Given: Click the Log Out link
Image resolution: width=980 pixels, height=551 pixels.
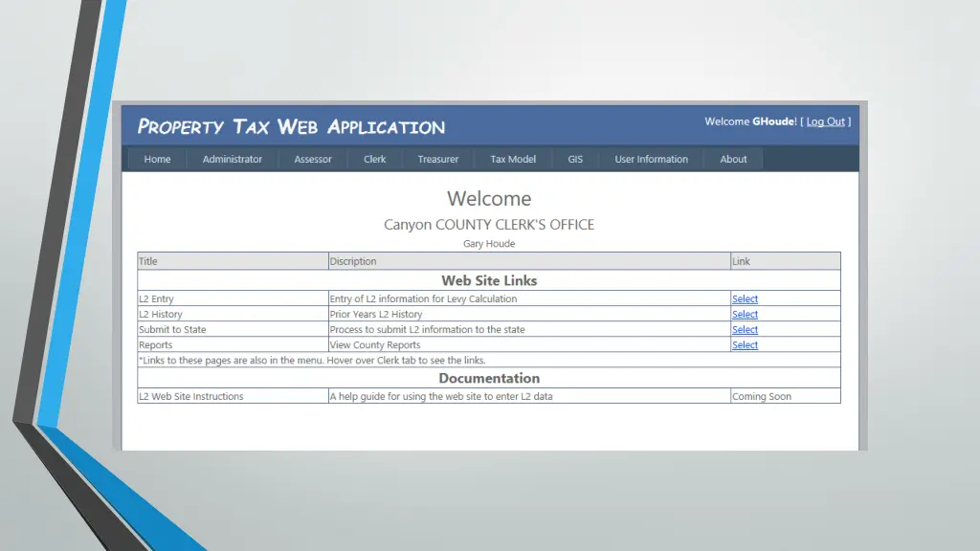Looking at the screenshot, I should (x=825, y=121).
